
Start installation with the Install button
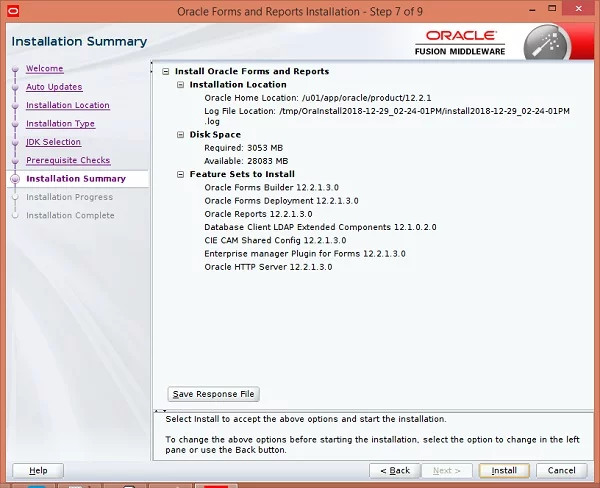click(x=504, y=470)
